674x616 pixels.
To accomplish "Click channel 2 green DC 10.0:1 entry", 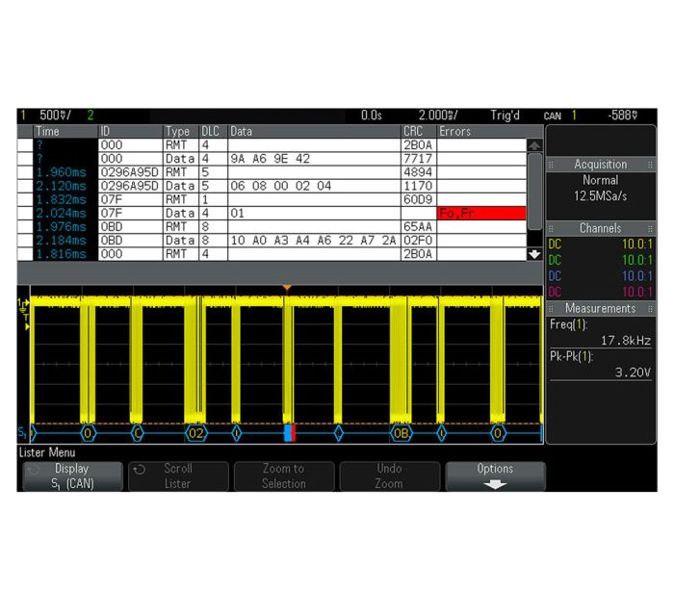I will point(601,260).
